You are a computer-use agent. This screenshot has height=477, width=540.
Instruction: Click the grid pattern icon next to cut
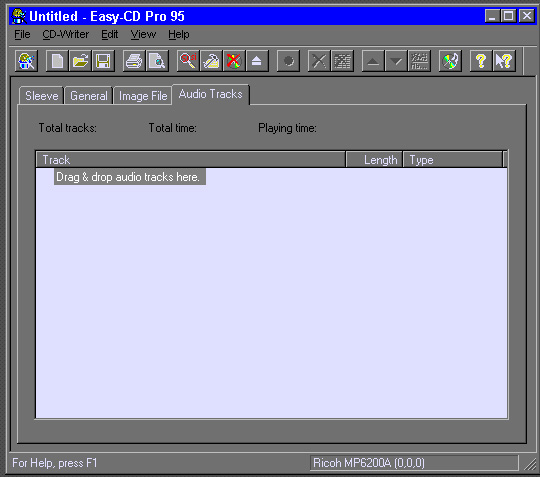click(342, 61)
